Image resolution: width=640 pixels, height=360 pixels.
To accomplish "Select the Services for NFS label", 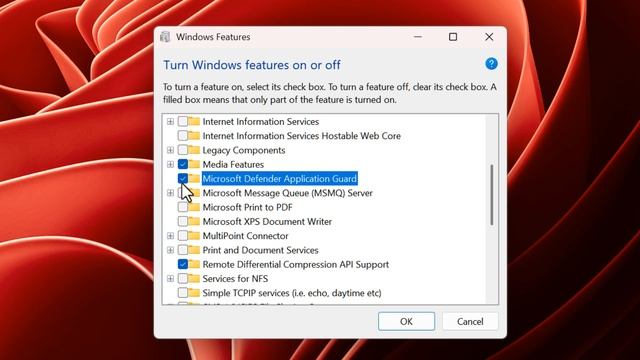I will (235, 279).
